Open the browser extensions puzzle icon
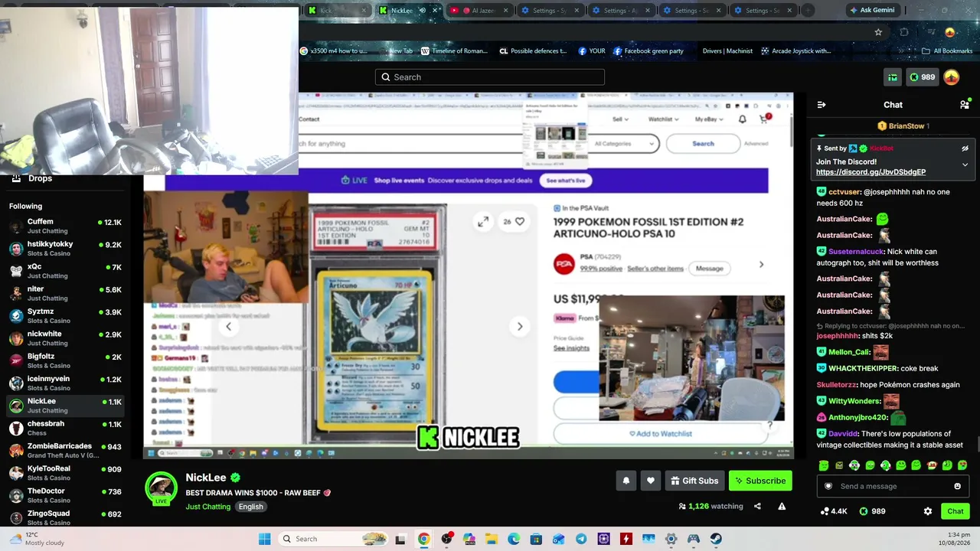The height and width of the screenshot is (551, 980). tap(904, 32)
